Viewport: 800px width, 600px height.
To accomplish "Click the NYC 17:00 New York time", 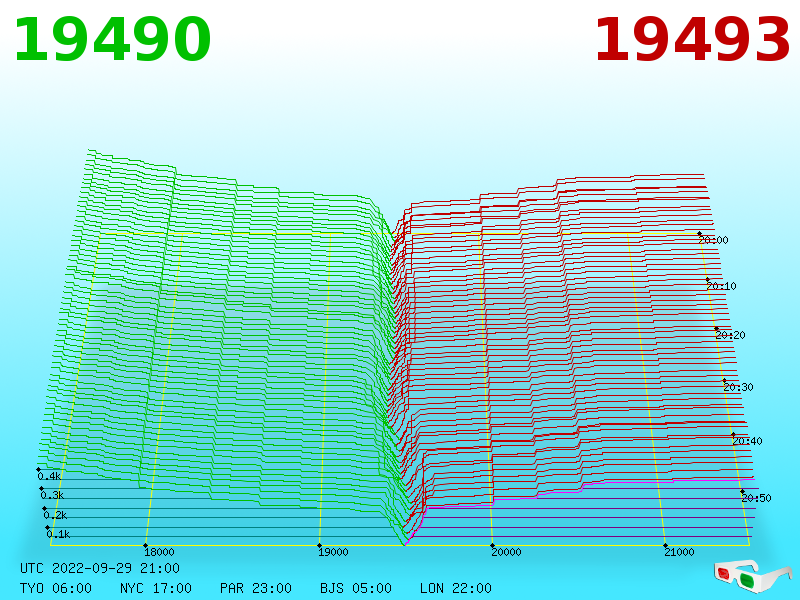I will [156, 588].
